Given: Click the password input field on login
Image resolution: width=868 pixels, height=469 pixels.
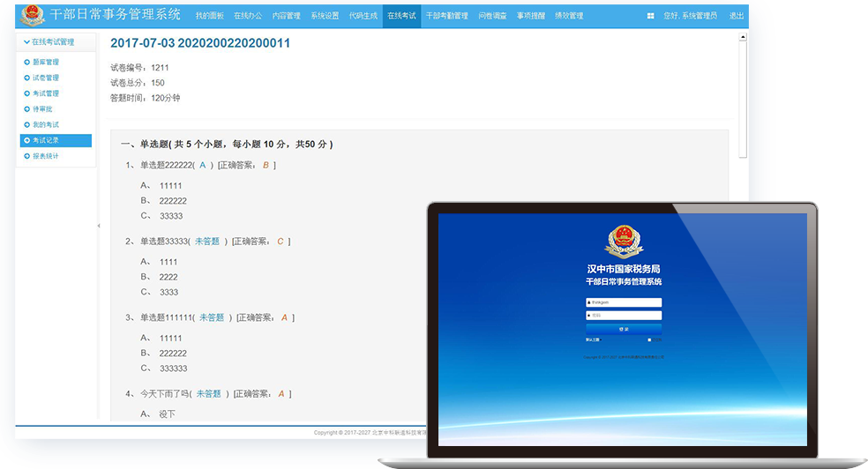Looking at the screenshot, I should point(626,316).
